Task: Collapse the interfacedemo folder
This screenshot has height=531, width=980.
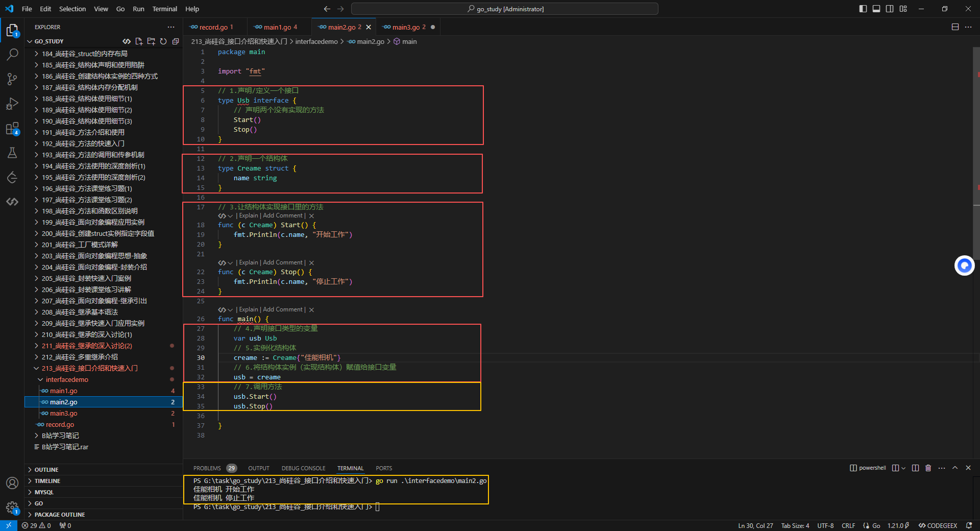Action: pos(104,379)
